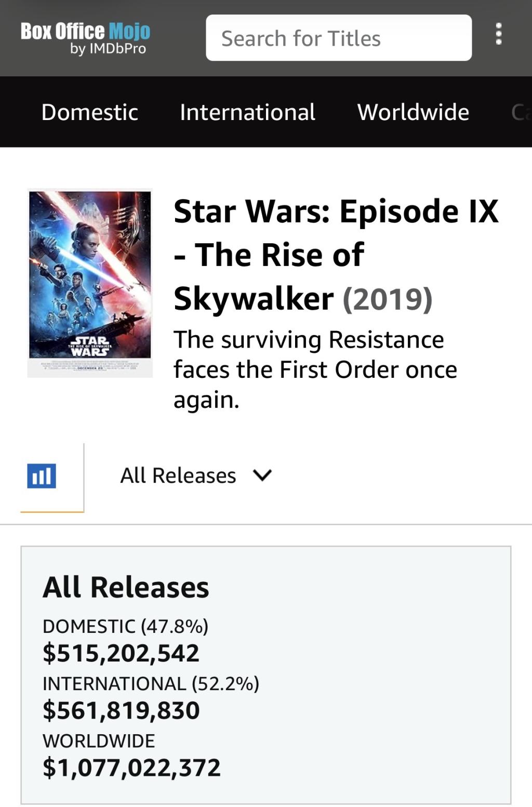Open the Domestic navigation item

pos(89,112)
